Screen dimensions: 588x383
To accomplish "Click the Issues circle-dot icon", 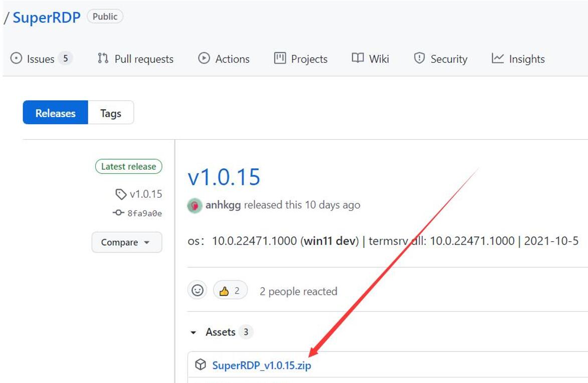I will click(x=16, y=58).
